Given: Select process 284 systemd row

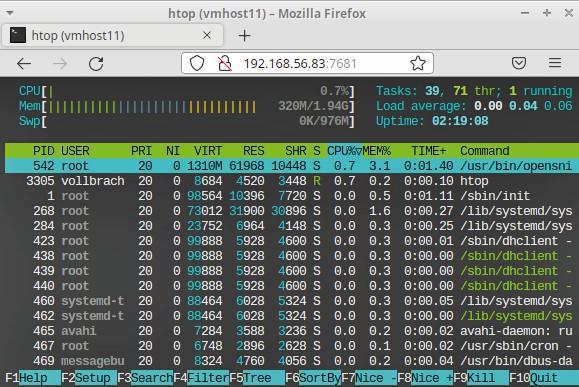Looking at the screenshot, I should click(292, 226).
